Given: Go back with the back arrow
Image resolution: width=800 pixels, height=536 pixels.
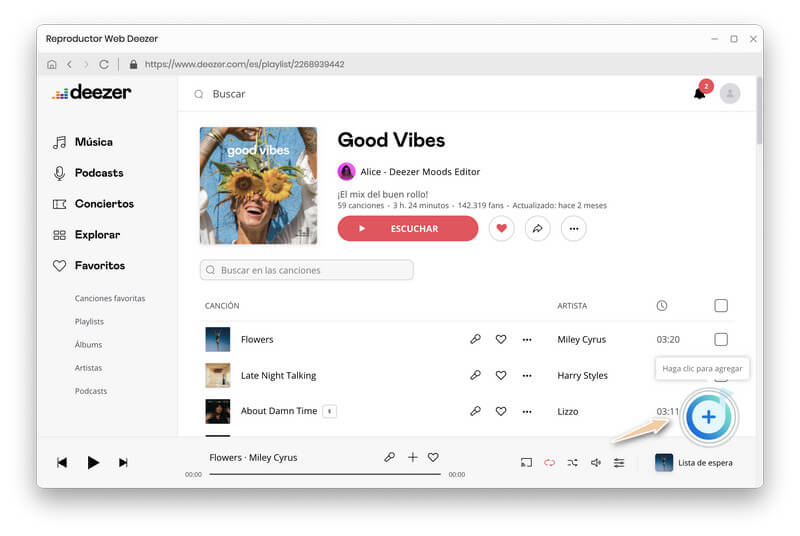Looking at the screenshot, I should (x=69, y=64).
